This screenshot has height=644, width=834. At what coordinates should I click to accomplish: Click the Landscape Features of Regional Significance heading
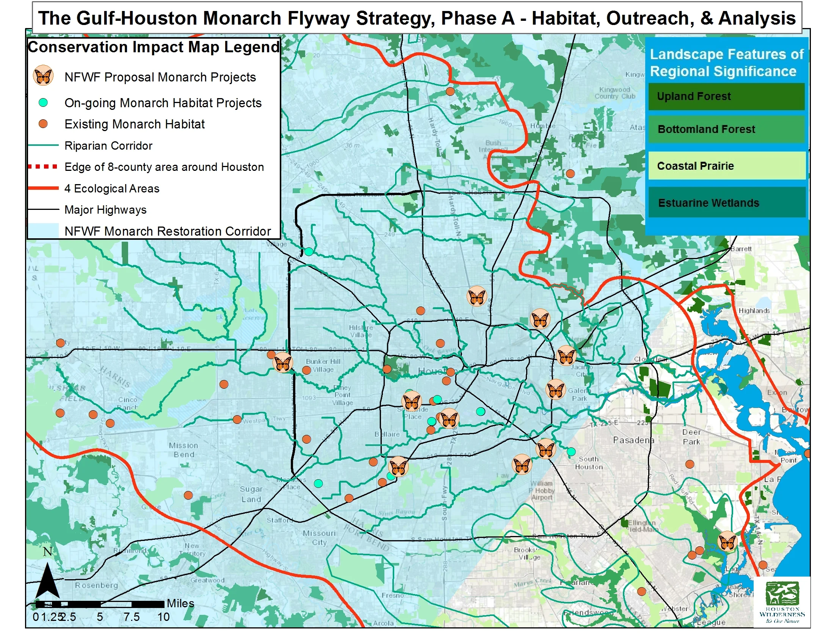727,63
